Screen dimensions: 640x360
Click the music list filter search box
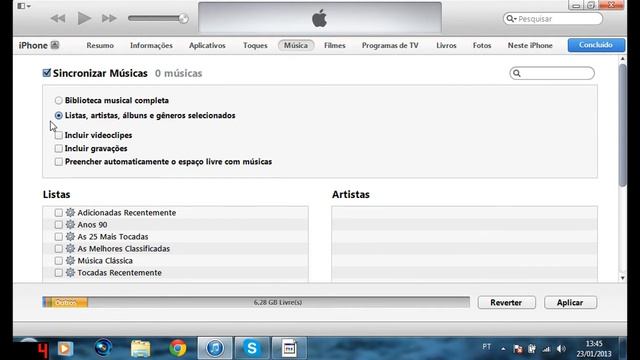(552, 73)
